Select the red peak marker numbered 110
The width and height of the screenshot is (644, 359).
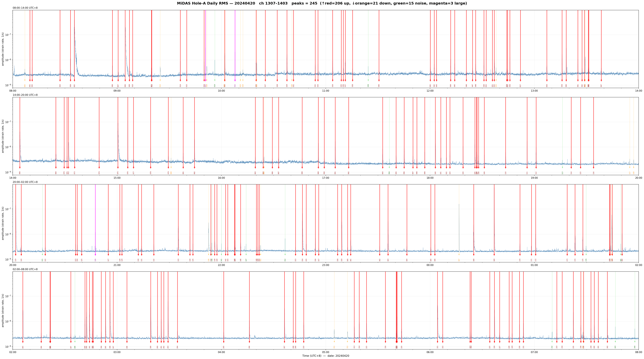pyautogui.click(x=505, y=167)
